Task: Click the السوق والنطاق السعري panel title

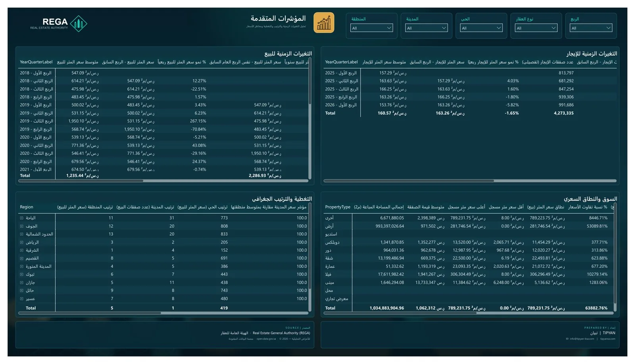Action: tap(590, 199)
